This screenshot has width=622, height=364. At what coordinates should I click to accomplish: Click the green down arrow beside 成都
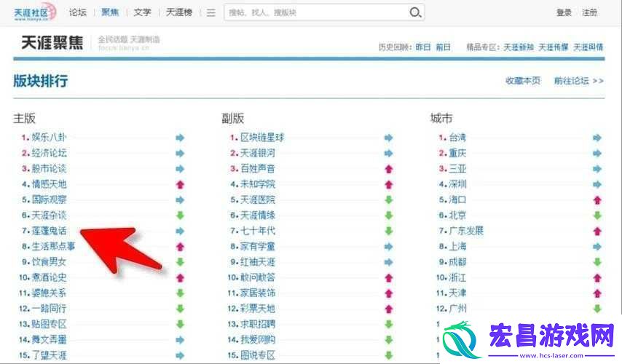pyautogui.click(x=597, y=261)
